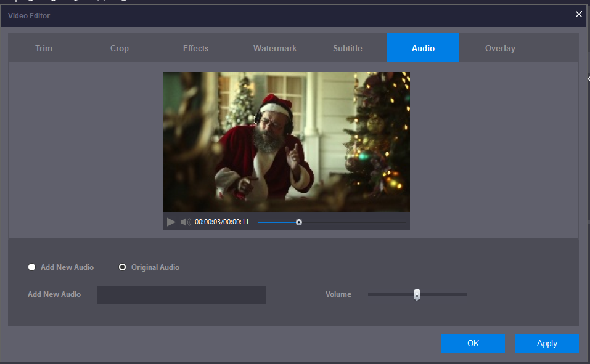This screenshot has height=364, width=590.
Task: Close the Video Editor dialog
Action: [x=579, y=14]
